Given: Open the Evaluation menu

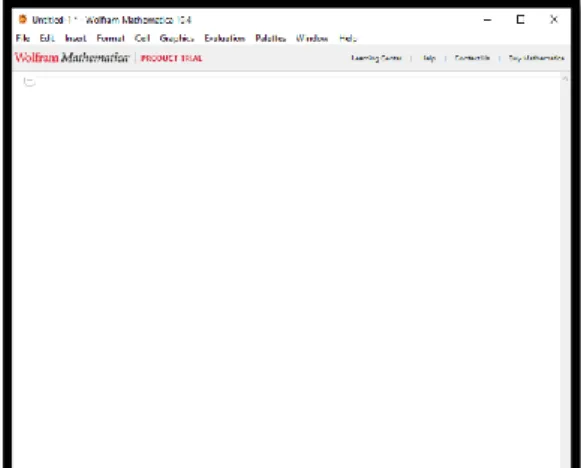Looking at the screenshot, I should 225,38.
